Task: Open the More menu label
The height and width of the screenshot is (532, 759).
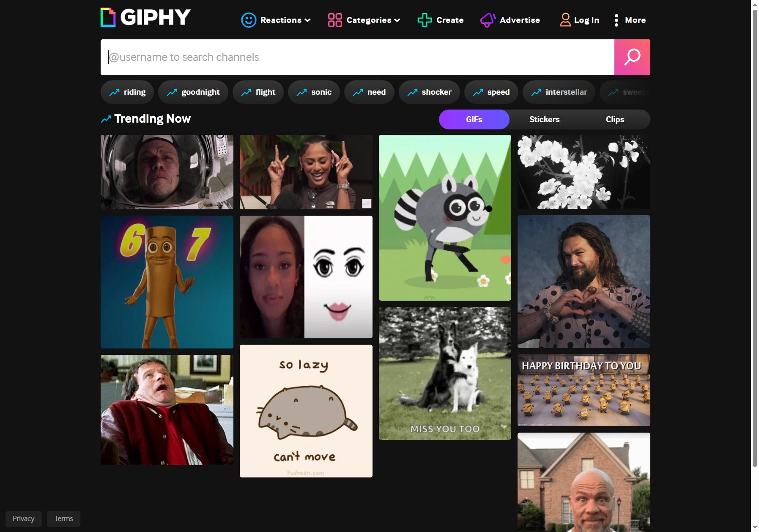Action: point(635,20)
